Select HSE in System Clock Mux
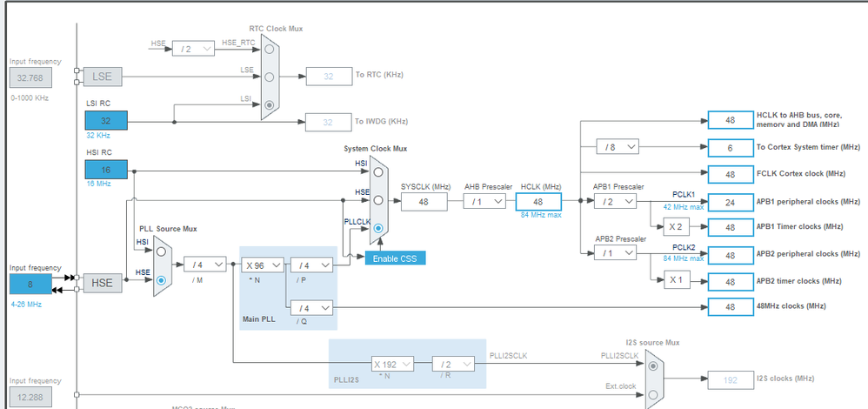The height and width of the screenshot is (409, 868). (378, 200)
